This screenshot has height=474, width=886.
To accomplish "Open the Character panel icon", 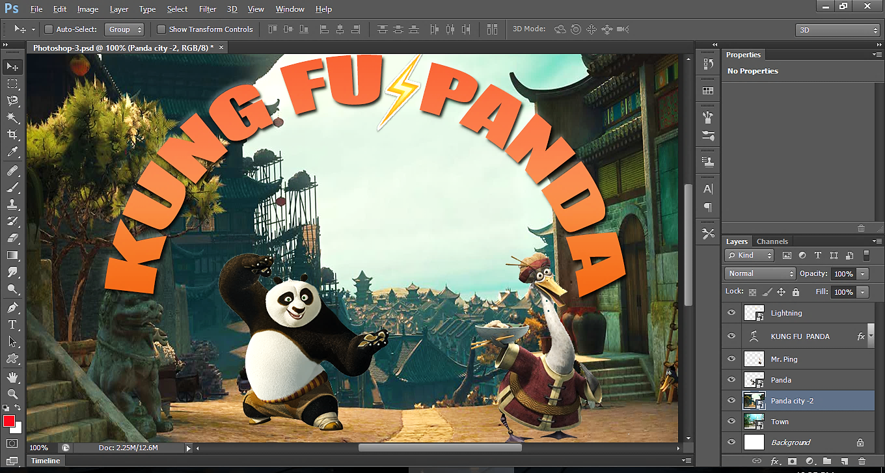I will (708, 189).
